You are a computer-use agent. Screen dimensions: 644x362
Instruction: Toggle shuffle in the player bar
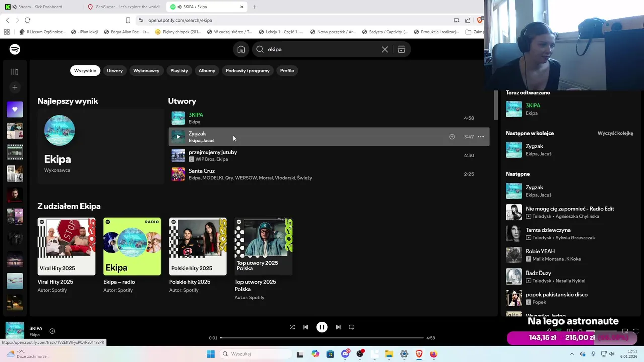pos(292,327)
